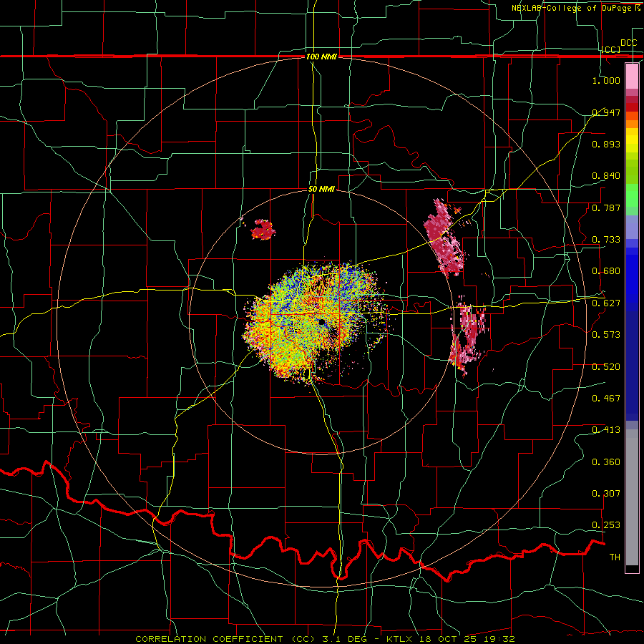Click the [CC] label above color bar

click(611, 49)
